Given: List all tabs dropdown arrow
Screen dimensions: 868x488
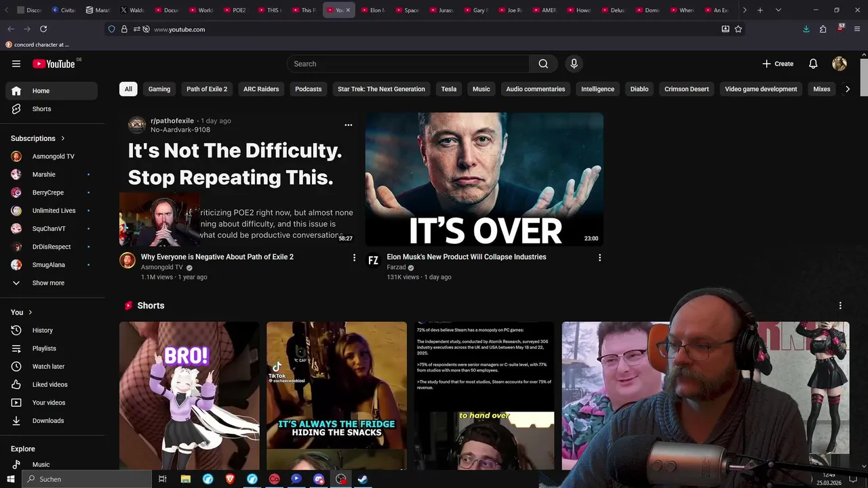Looking at the screenshot, I should [x=778, y=10].
